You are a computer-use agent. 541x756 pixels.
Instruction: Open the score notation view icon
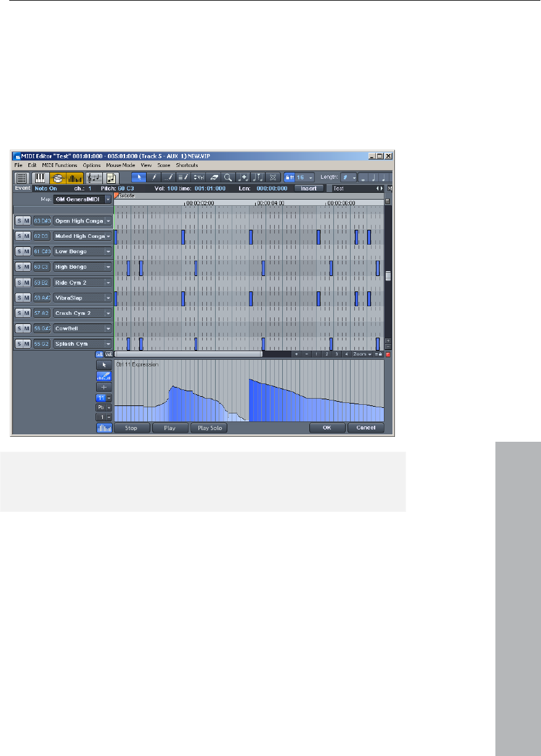96,177
